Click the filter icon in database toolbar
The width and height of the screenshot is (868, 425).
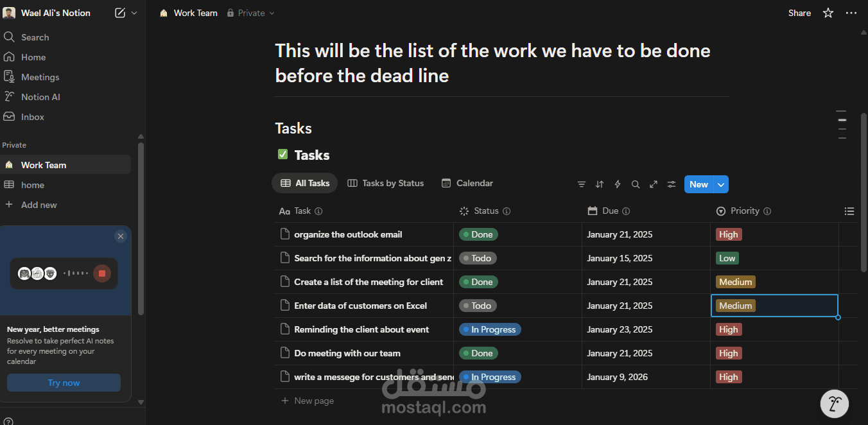coord(582,184)
